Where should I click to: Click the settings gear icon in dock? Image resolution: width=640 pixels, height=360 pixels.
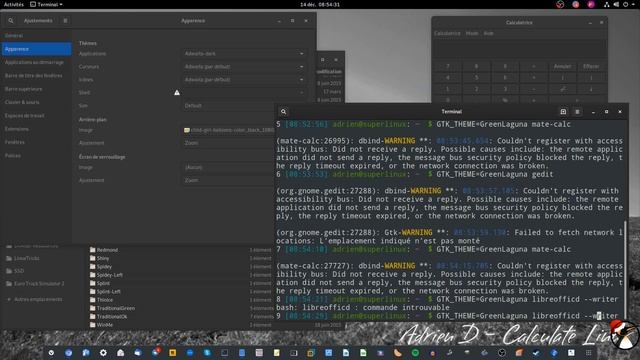click(x=103, y=353)
